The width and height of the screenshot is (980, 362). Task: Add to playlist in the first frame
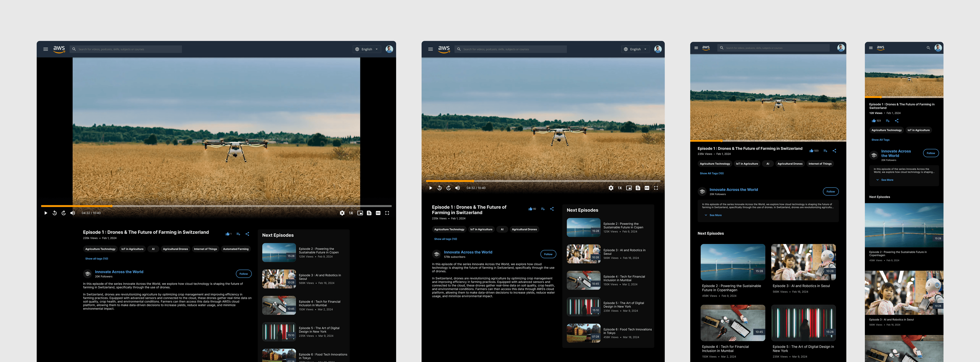[x=238, y=234]
